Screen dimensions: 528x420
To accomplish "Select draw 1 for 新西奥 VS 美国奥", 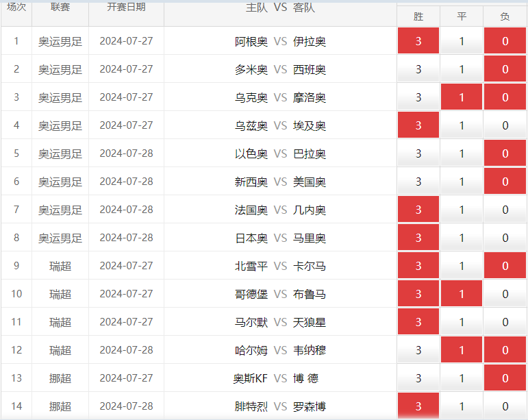I will 462,182.
